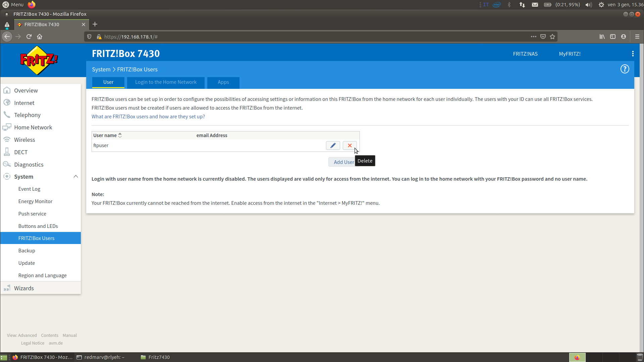The width and height of the screenshot is (644, 362).
Task: Sort the table by User name column
Action: (x=107, y=135)
